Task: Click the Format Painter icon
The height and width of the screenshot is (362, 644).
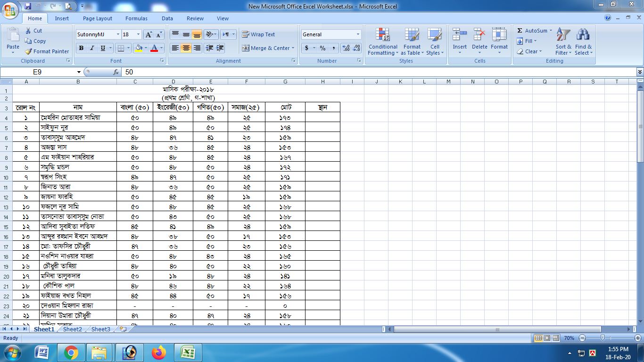Action: coord(29,51)
